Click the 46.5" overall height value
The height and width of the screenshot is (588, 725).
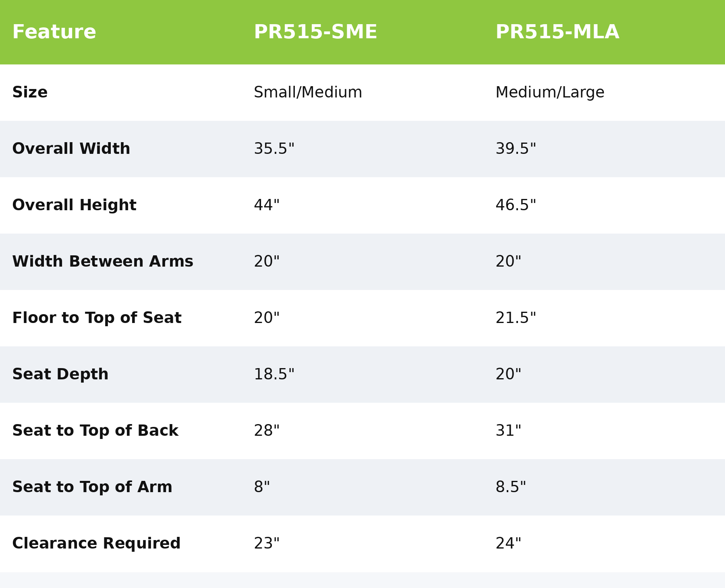[516, 205]
